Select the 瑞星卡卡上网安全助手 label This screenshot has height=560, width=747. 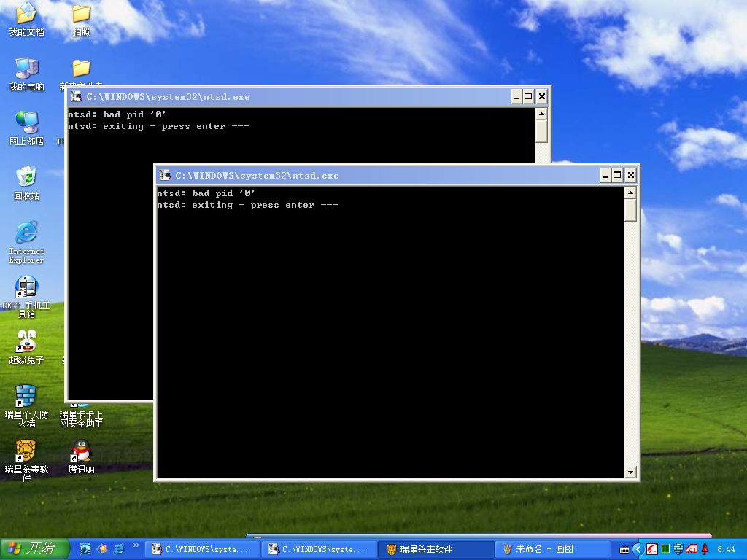[82, 419]
